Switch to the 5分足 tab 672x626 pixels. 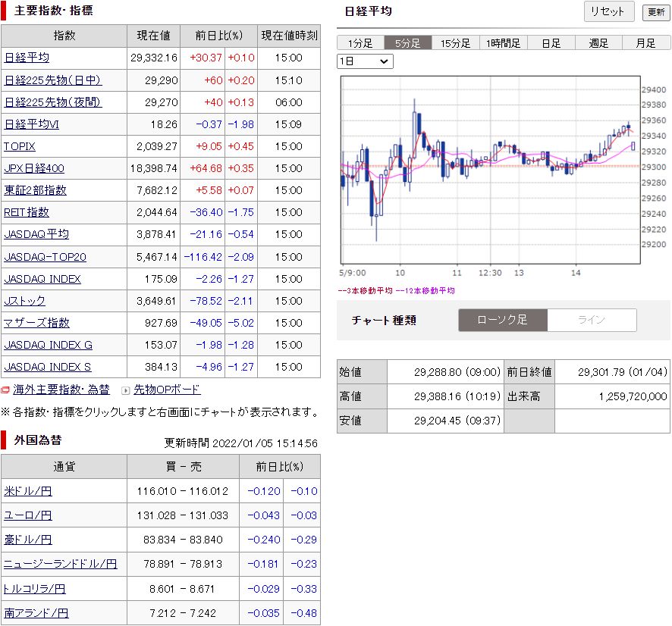[408, 42]
